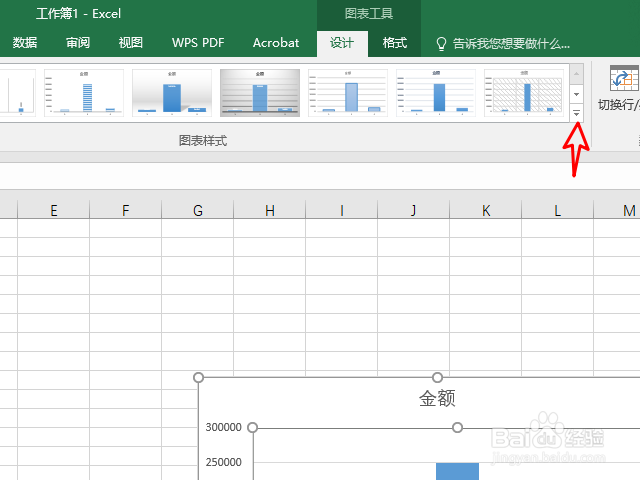Open the Acrobat tab
This screenshot has height=480, width=640.
click(276, 42)
